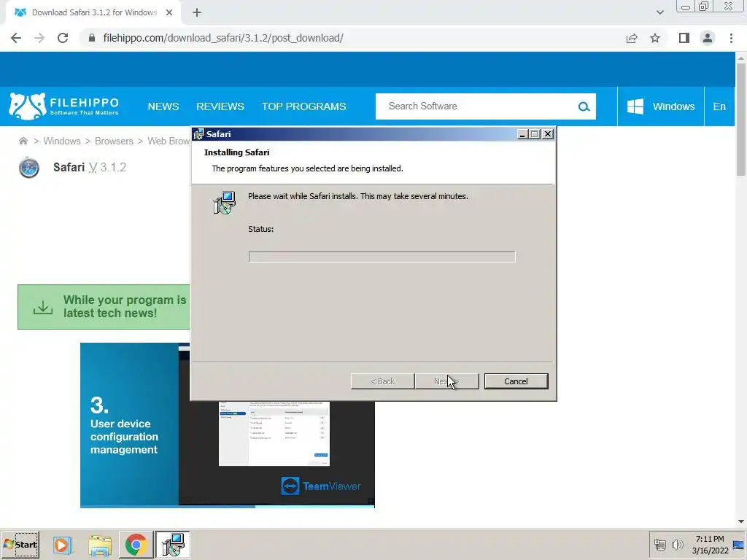Screen dimensions: 747x560
Task: Click the disabled Back button in installer
Action: coord(382,381)
